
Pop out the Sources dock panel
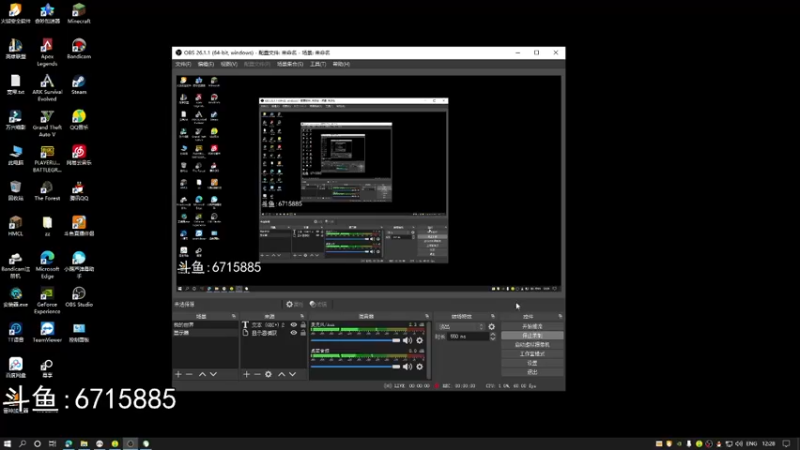pos(302,316)
